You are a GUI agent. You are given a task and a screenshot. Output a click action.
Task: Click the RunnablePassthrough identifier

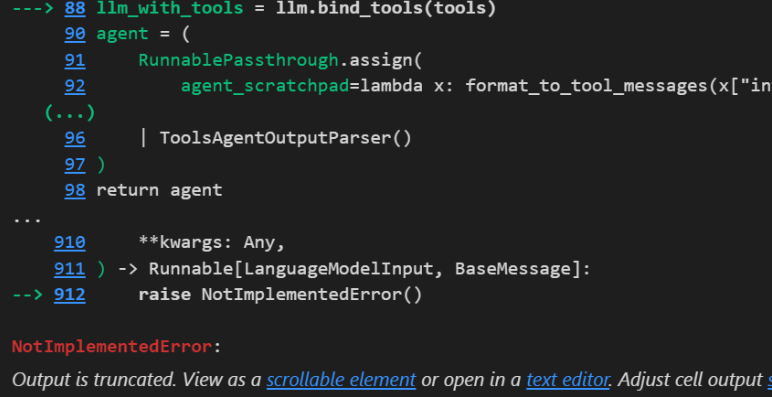[x=238, y=60]
